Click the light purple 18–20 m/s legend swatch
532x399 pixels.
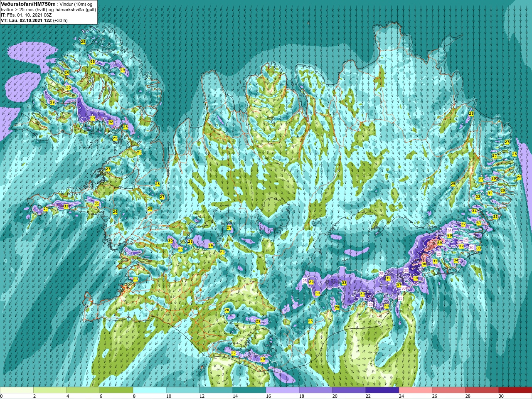316,390
